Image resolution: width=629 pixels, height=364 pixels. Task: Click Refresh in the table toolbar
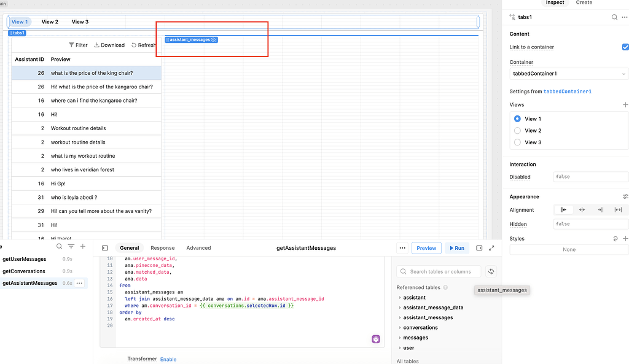click(x=143, y=45)
